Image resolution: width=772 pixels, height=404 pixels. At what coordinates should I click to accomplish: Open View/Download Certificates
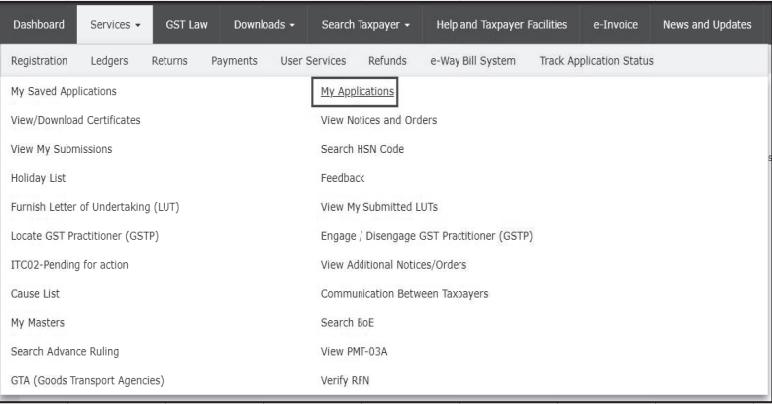click(75, 120)
